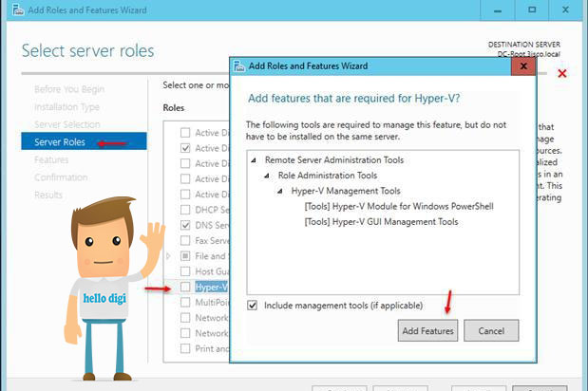Select Hyper-V Management Tools item
The height and width of the screenshot is (391, 588).
click(x=346, y=191)
